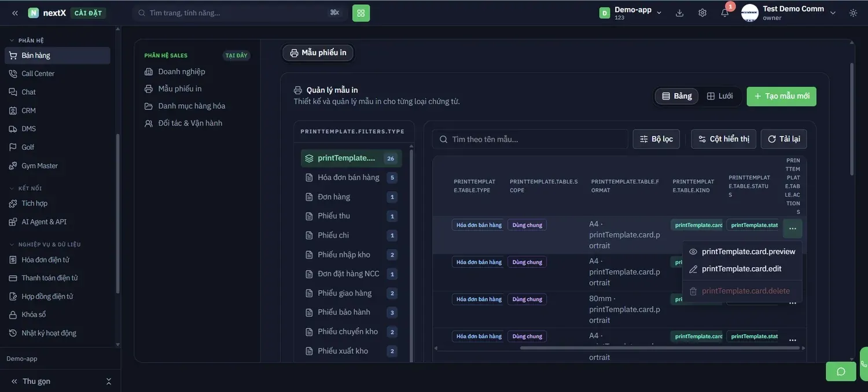Focus the global search field

click(x=240, y=13)
